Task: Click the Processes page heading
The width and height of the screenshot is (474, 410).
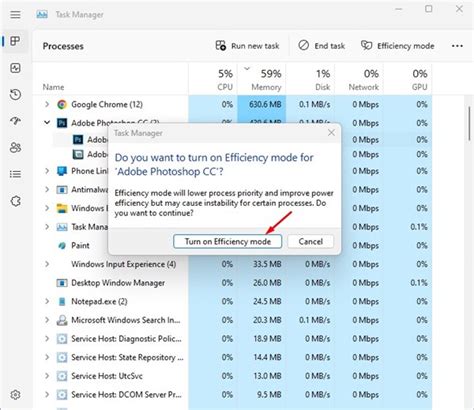Action: (63, 46)
